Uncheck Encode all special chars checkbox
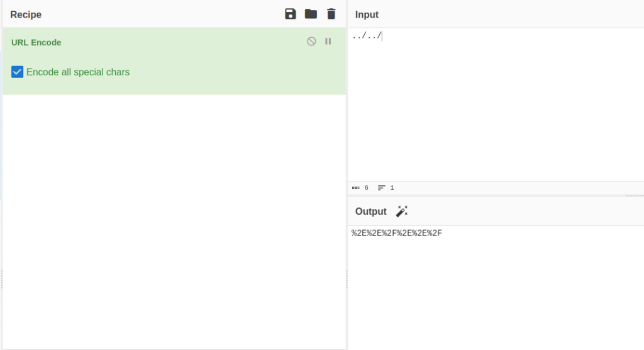The image size is (644, 350). 17,72
